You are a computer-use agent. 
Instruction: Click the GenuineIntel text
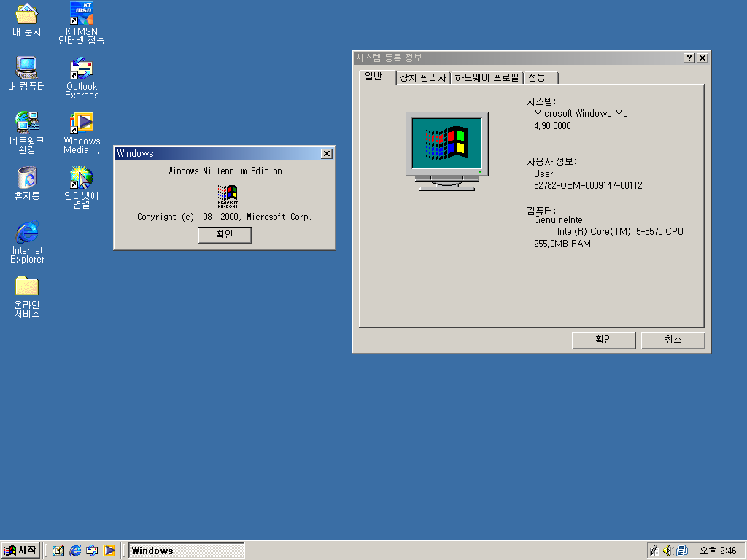click(x=560, y=220)
